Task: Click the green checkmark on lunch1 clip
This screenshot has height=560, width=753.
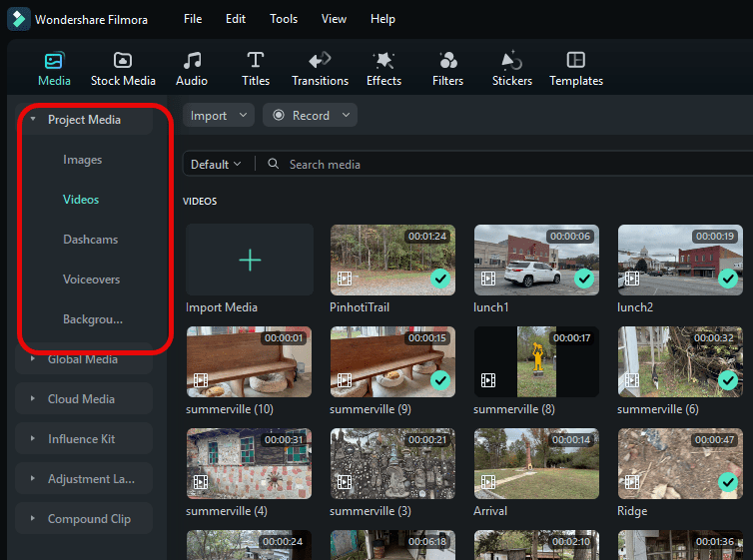Action: [x=584, y=280]
